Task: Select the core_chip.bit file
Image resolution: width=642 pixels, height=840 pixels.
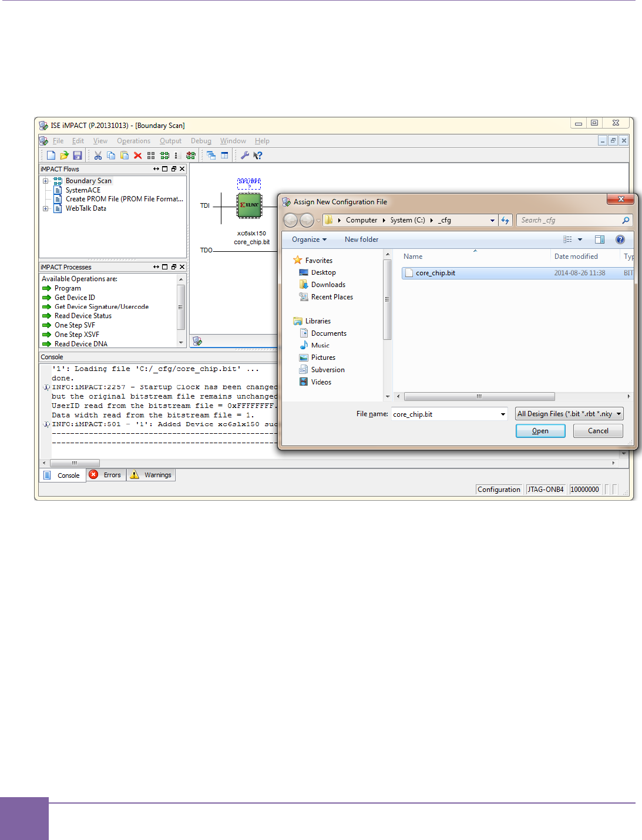Action: 517,273
